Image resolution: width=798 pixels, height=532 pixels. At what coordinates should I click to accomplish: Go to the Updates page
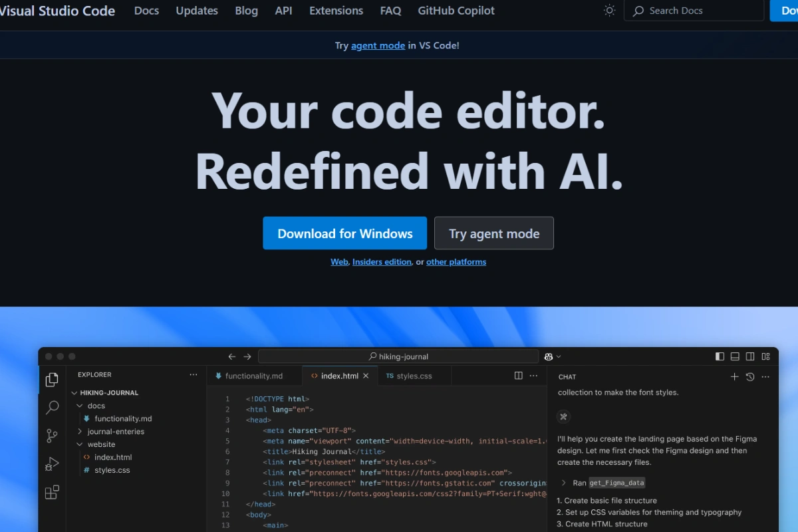(197, 11)
